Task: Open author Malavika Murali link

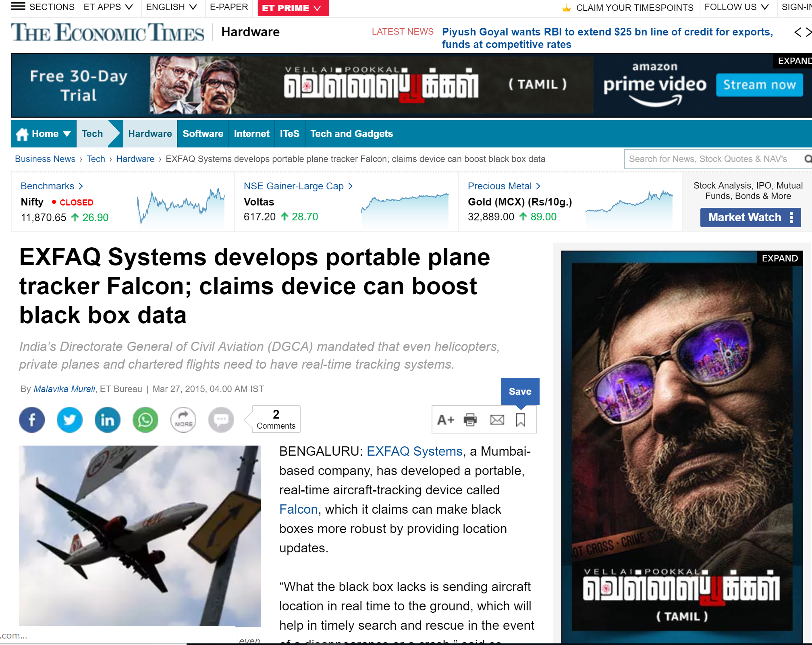Action: pos(64,389)
